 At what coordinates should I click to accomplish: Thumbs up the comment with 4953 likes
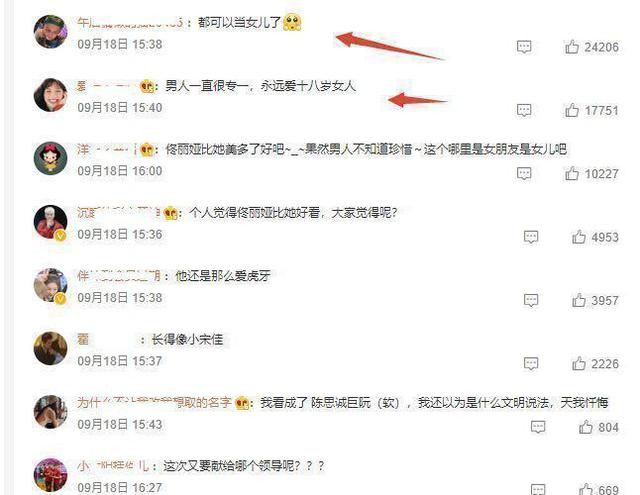tap(579, 237)
